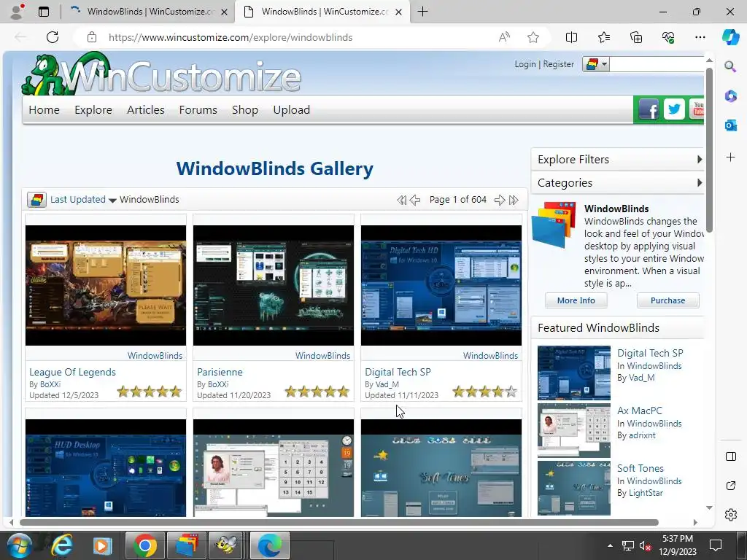Expand the Explore Filters panel
Viewport: 747px width, 560px height.
(618, 160)
